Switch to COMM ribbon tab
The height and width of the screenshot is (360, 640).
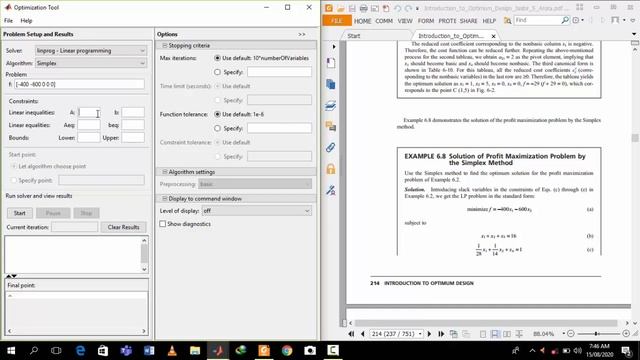tap(384, 21)
